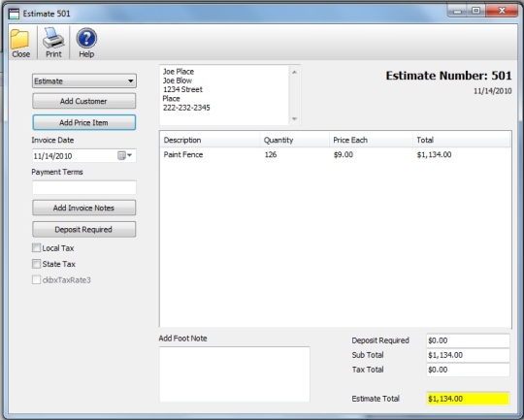Sort by the Quantity column header
Image resolution: width=524 pixels, height=420 pixels.
pos(295,140)
